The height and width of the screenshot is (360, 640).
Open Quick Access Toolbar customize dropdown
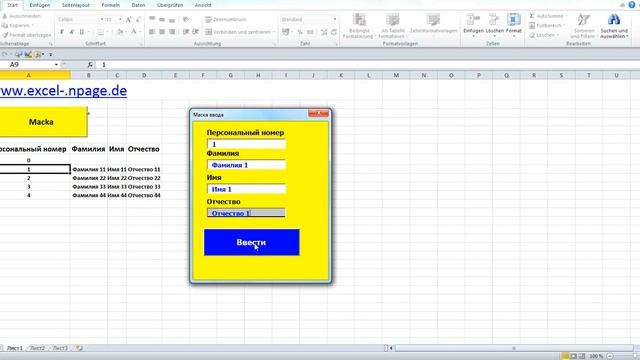51,54
